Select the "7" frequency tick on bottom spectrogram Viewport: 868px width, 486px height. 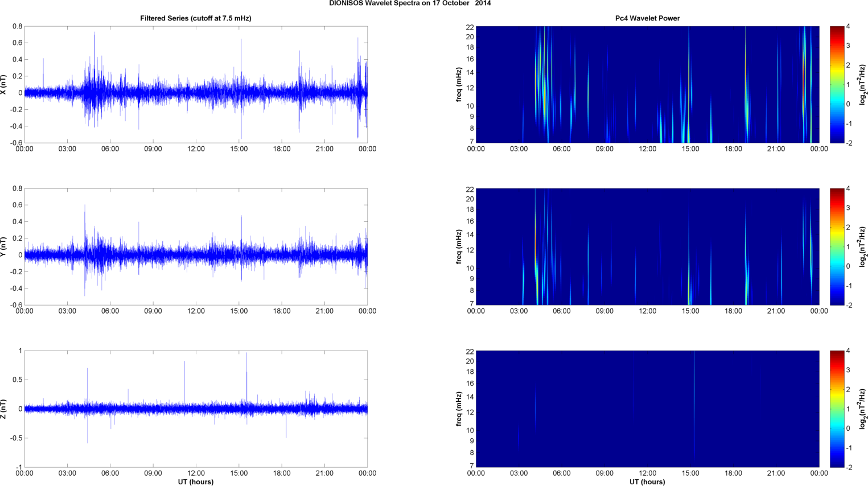472,466
